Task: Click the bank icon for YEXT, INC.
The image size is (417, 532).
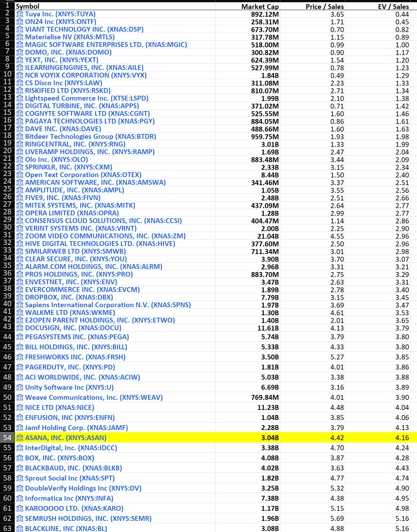Action: point(20,60)
